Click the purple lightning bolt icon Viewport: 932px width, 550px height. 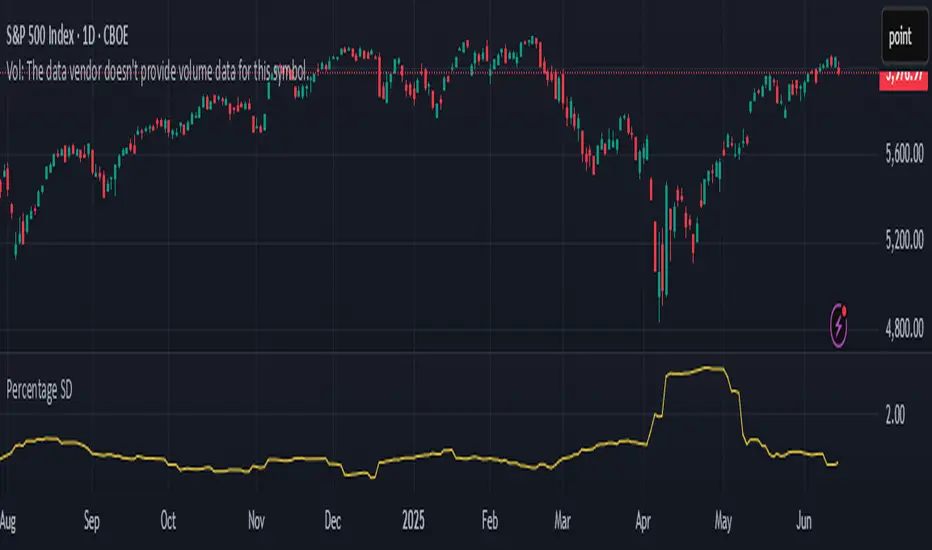[838, 325]
